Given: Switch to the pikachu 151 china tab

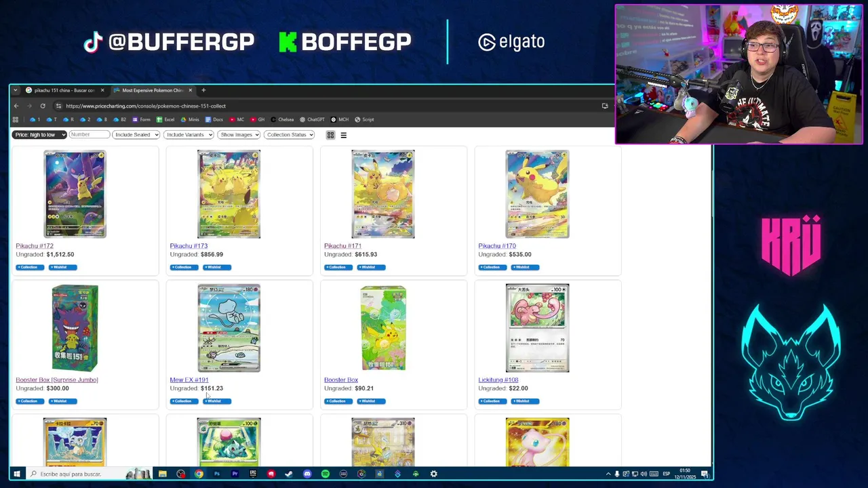Looking at the screenshot, I should coord(65,90).
